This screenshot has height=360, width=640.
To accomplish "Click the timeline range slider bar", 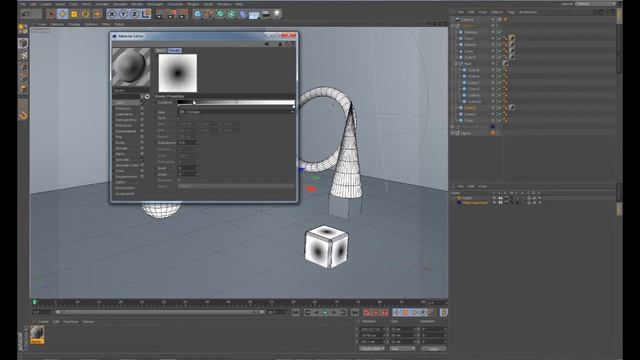I will 160,312.
